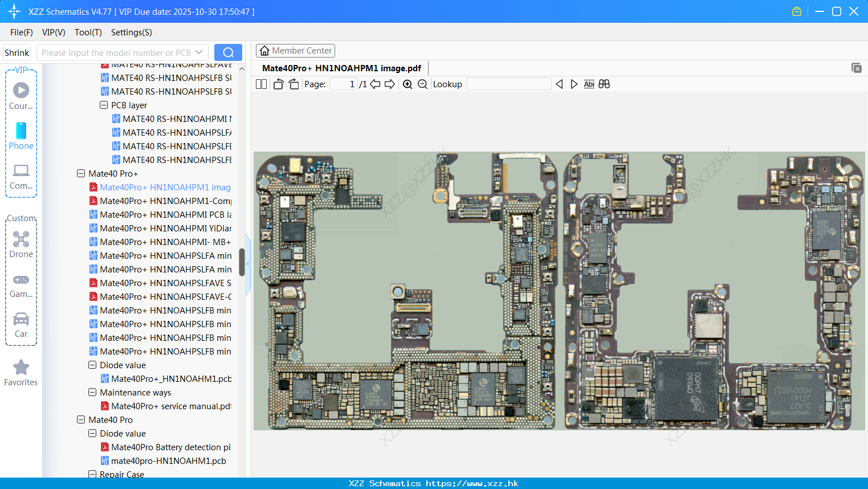Open the model number dropdown arrow
Viewport: 868px width, 489px height.
[x=199, y=52]
